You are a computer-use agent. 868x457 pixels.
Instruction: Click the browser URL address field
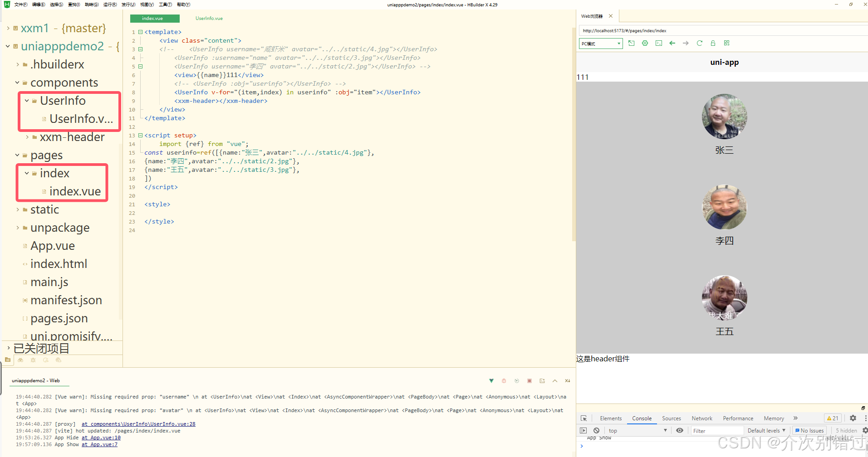tap(724, 31)
